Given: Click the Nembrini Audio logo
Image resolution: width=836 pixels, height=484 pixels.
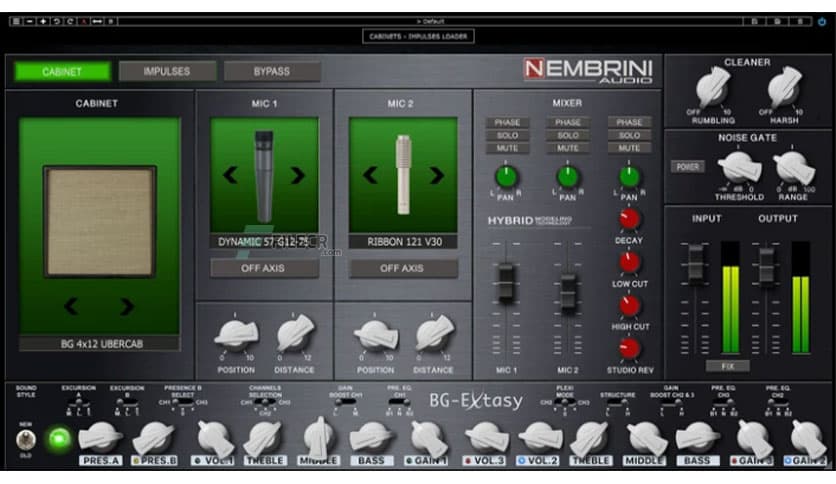Looking at the screenshot, I should coord(588,70).
